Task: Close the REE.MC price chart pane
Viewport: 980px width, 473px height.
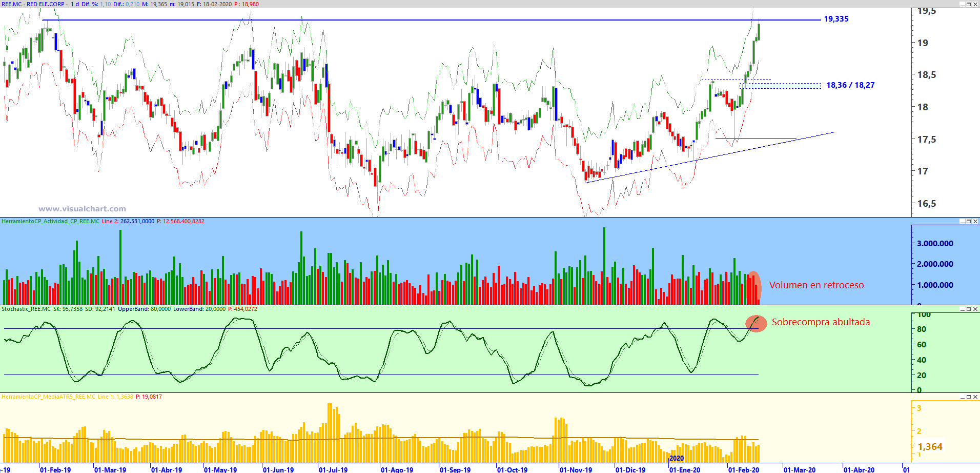Action: (975, 4)
